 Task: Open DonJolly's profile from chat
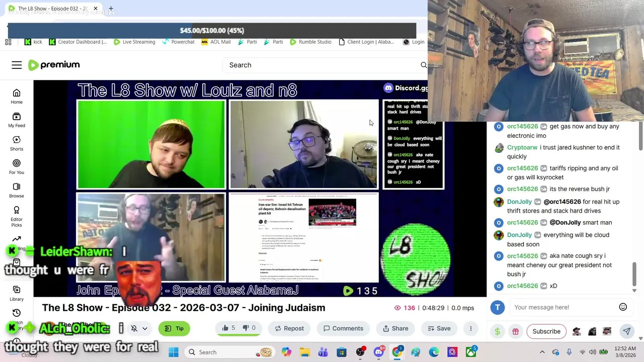(519, 202)
